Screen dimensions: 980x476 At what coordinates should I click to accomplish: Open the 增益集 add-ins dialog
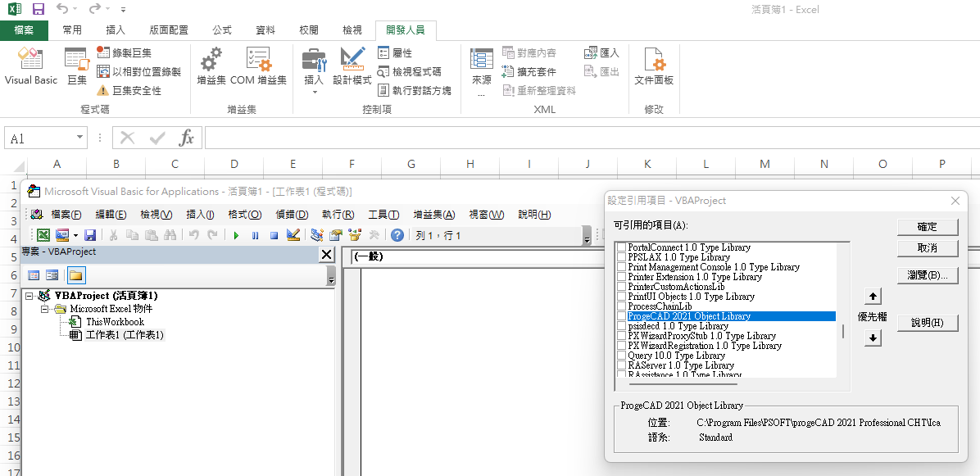(x=211, y=67)
